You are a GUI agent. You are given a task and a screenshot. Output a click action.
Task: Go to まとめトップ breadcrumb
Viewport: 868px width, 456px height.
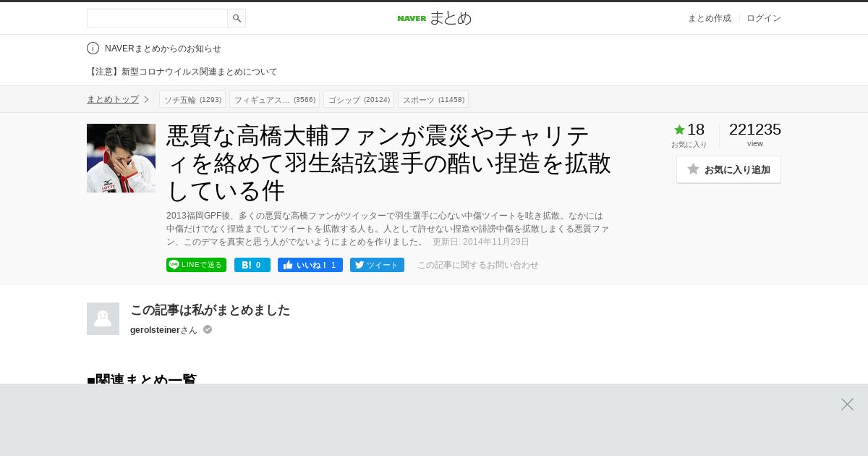pyautogui.click(x=113, y=99)
